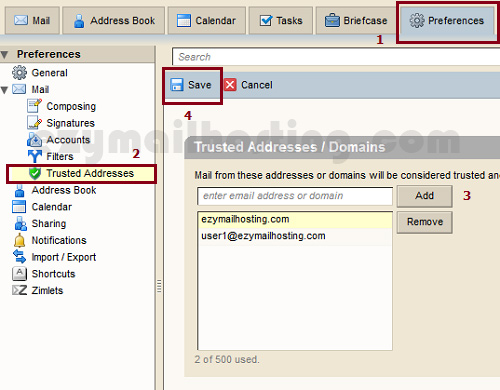
Task: Open sidebar Calendar preferences label
Action: pos(52,207)
